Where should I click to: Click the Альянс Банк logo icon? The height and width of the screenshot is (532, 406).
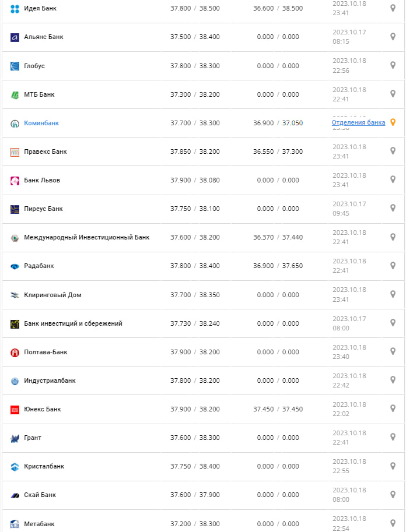[15, 37]
